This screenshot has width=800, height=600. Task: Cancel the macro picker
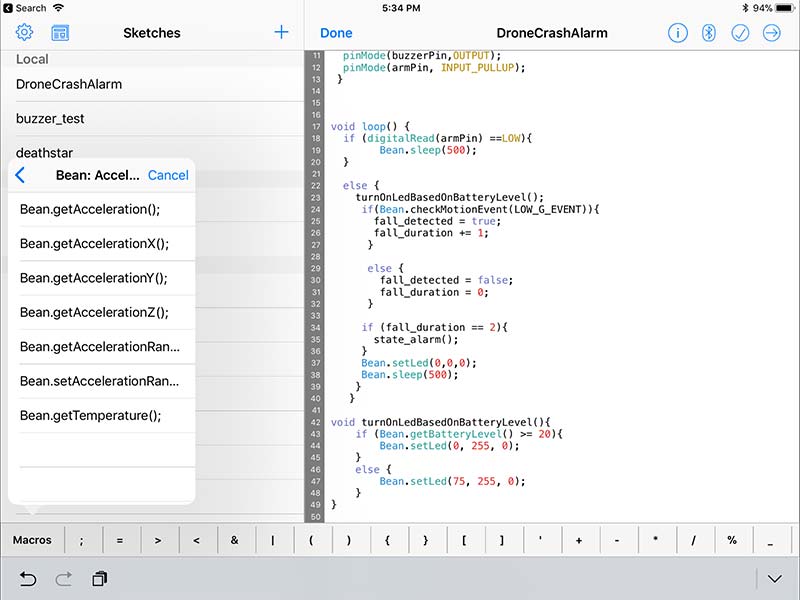pos(168,175)
